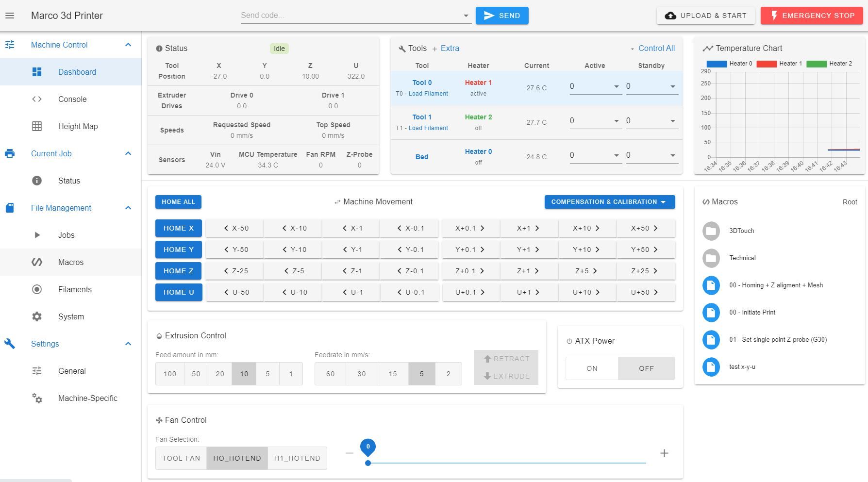The image size is (868, 482).
Task: Collapse the File Management section
Action: (128, 208)
